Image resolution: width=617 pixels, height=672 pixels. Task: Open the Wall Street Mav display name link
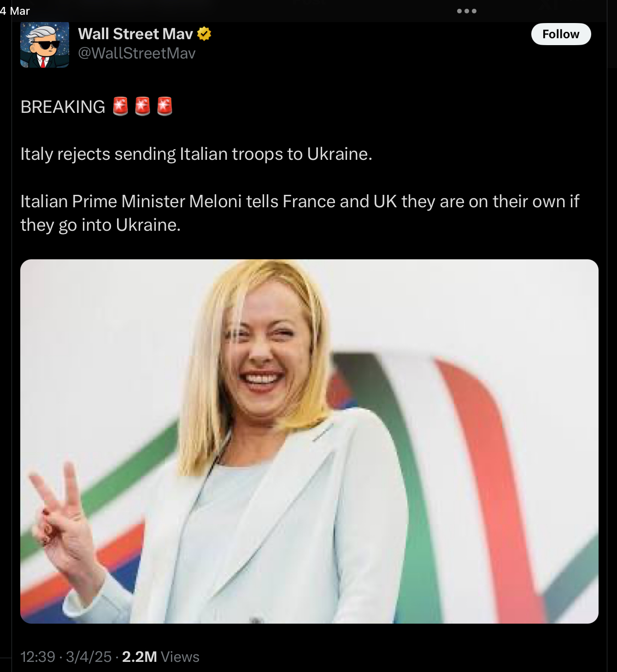[x=135, y=34]
